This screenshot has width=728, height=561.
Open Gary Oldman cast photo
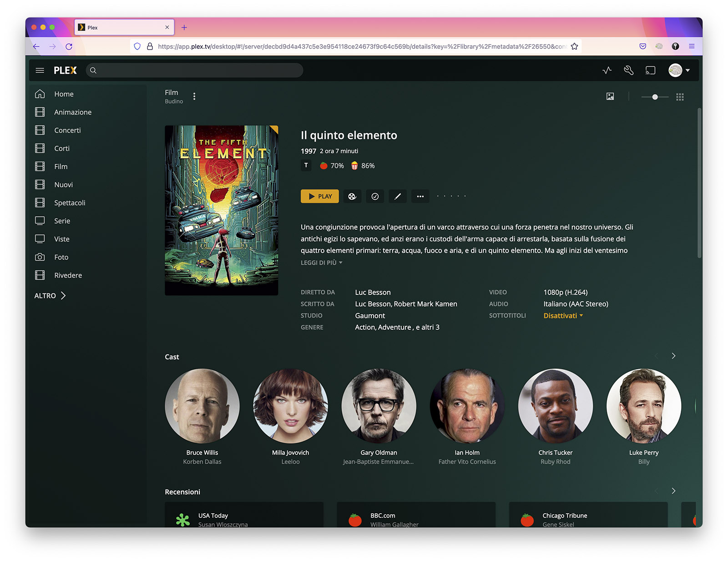[379, 406]
